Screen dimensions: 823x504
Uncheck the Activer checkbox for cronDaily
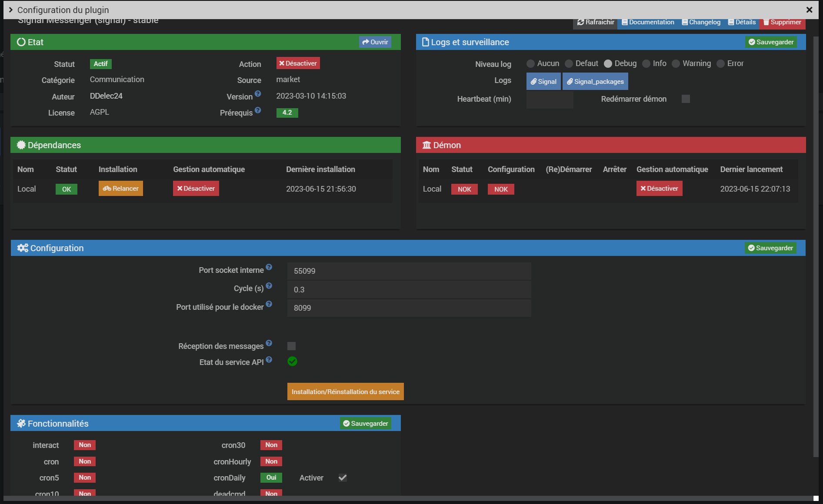pyautogui.click(x=343, y=478)
